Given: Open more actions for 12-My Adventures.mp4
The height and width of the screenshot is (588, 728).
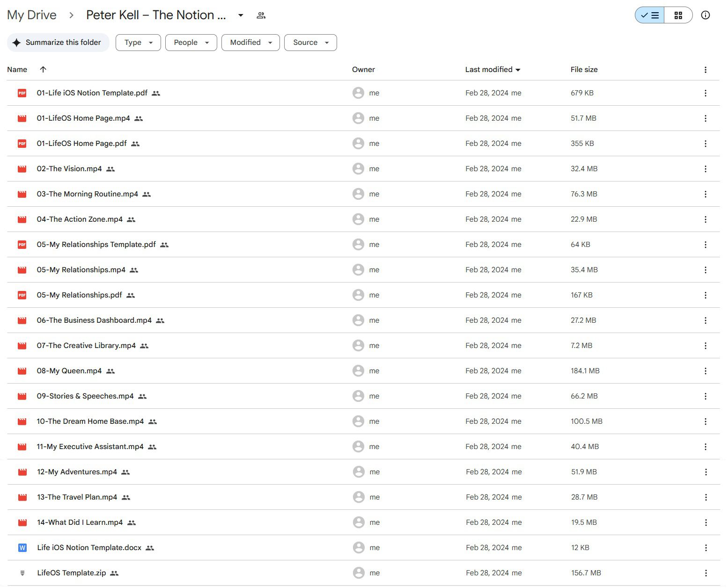Looking at the screenshot, I should (706, 472).
